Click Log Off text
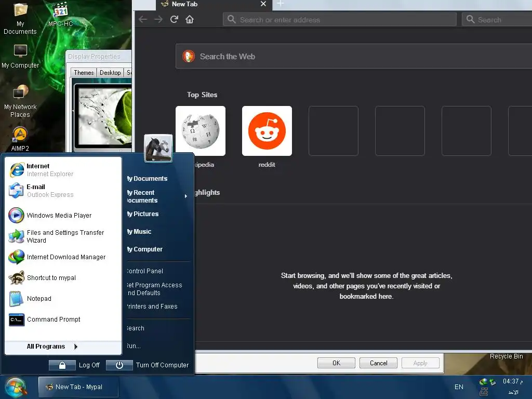Image resolution: width=532 pixels, height=399 pixels. point(89,365)
